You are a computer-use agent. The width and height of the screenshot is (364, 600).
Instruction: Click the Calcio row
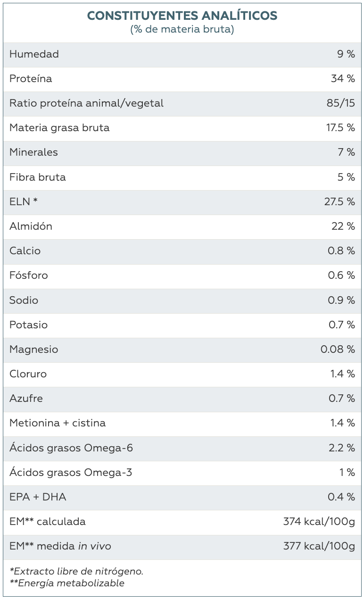pyautogui.click(x=182, y=251)
